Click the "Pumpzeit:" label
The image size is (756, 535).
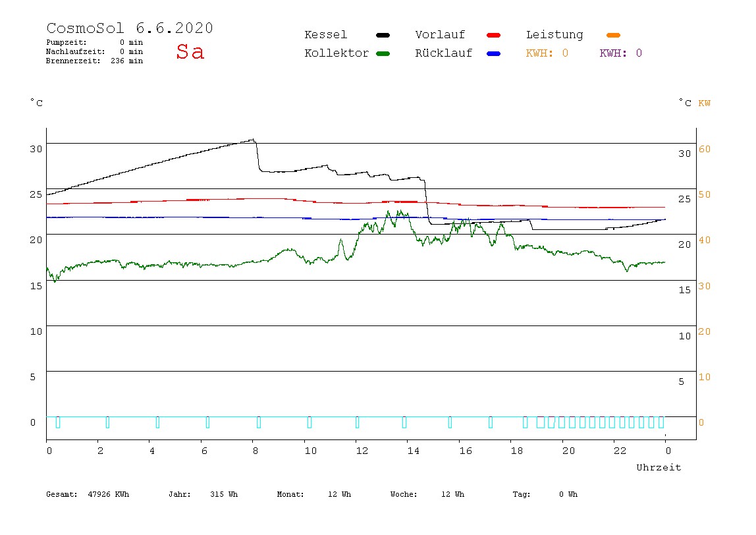pyautogui.click(x=67, y=42)
